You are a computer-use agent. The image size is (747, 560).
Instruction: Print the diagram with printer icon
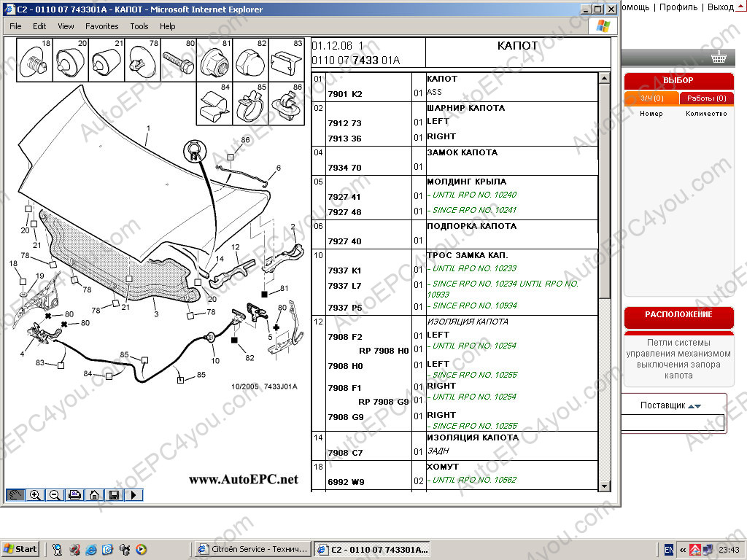pyautogui.click(x=74, y=495)
